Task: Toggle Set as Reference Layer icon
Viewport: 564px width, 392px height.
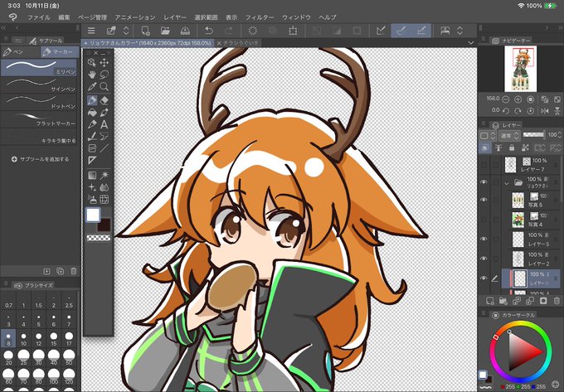Action: click(498, 148)
